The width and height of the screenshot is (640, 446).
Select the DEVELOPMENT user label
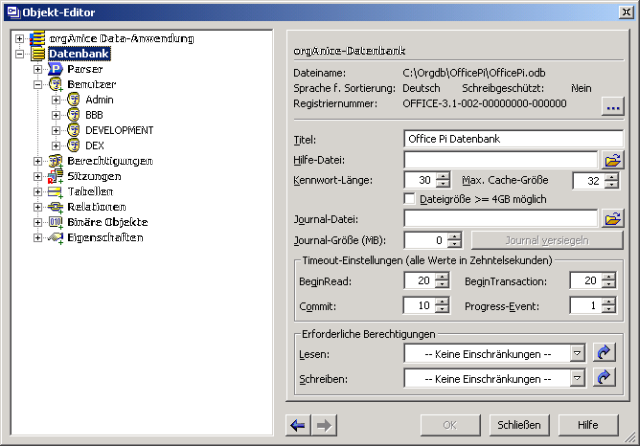coord(119,130)
